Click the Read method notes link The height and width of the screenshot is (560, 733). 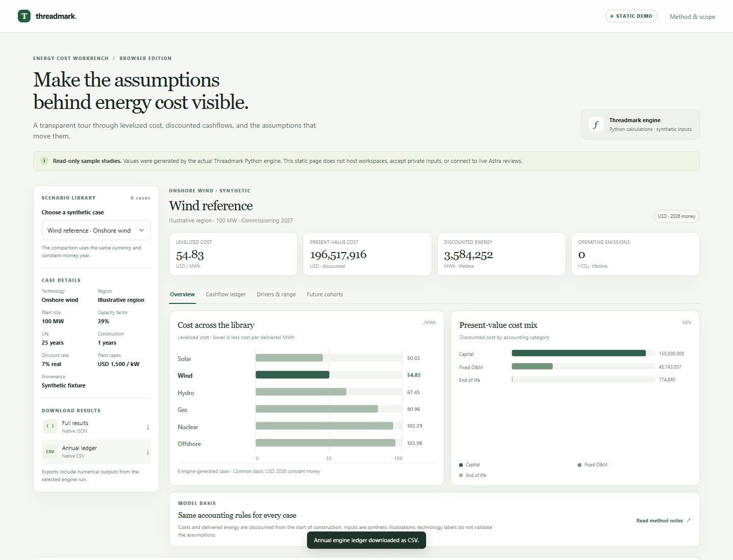tap(663, 520)
